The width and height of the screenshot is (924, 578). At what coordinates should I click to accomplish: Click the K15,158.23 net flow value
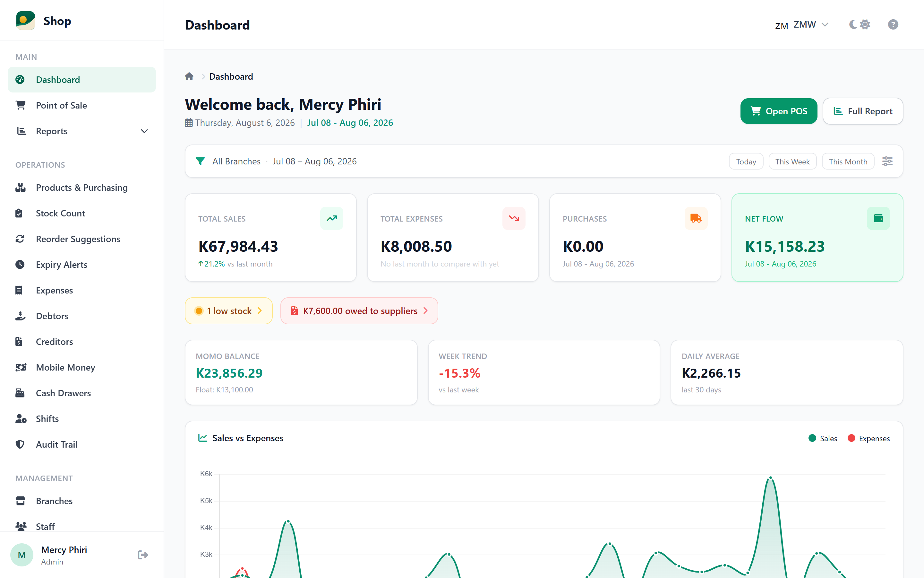coord(785,246)
